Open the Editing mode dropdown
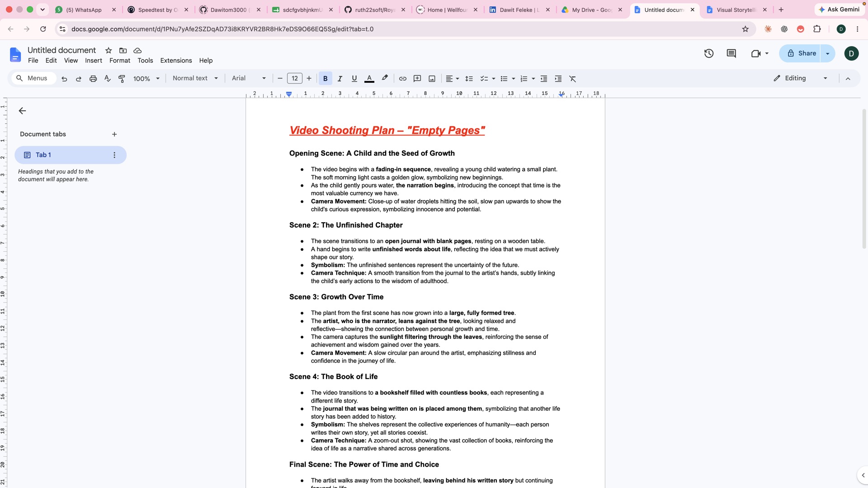The image size is (868, 488). [801, 78]
